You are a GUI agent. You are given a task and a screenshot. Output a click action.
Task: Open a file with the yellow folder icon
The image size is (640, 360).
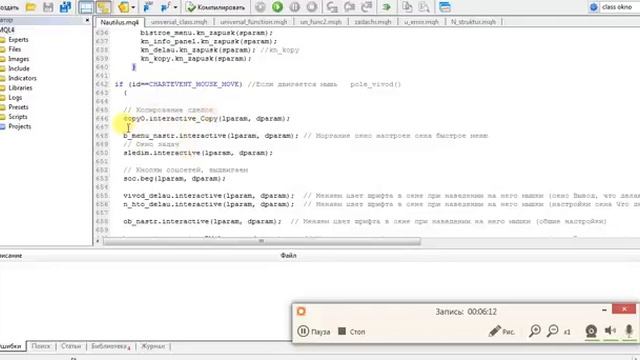(31, 7)
